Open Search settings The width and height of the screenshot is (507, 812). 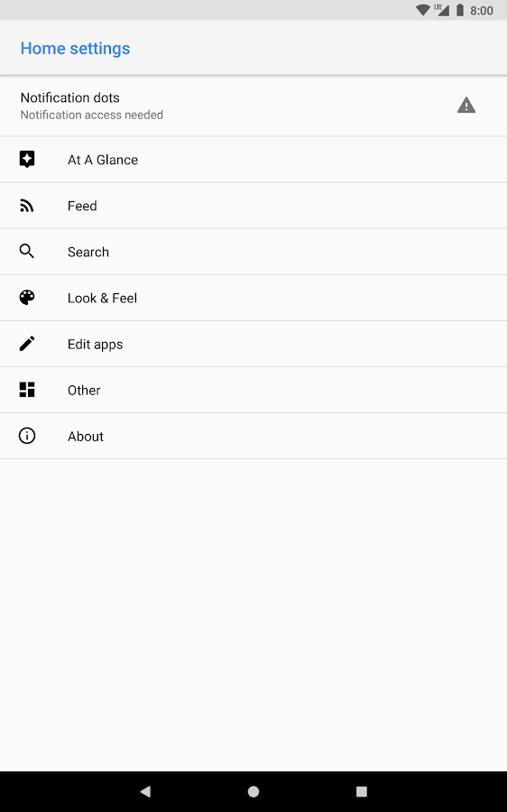pyautogui.click(x=253, y=252)
